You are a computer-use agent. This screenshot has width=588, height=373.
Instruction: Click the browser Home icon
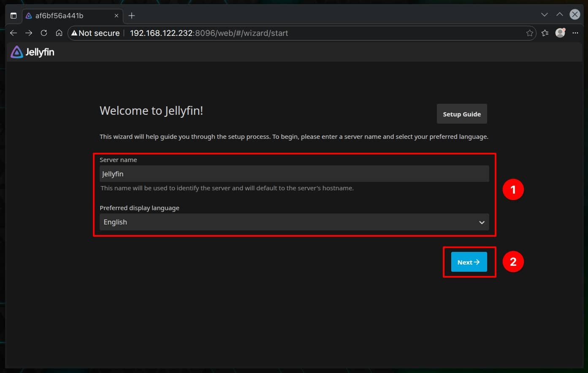point(59,33)
